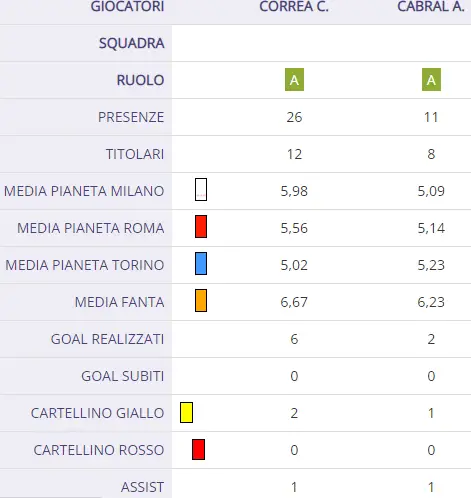This screenshot has width=471, height=498.
Task: Select the CORREA C. column header
Action: (294, 7)
